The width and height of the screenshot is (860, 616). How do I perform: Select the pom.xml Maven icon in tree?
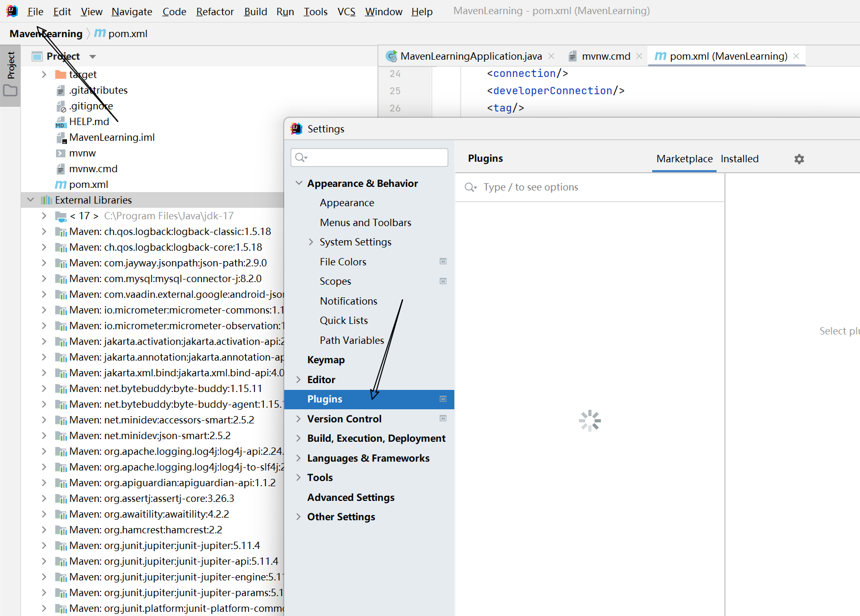click(x=61, y=185)
